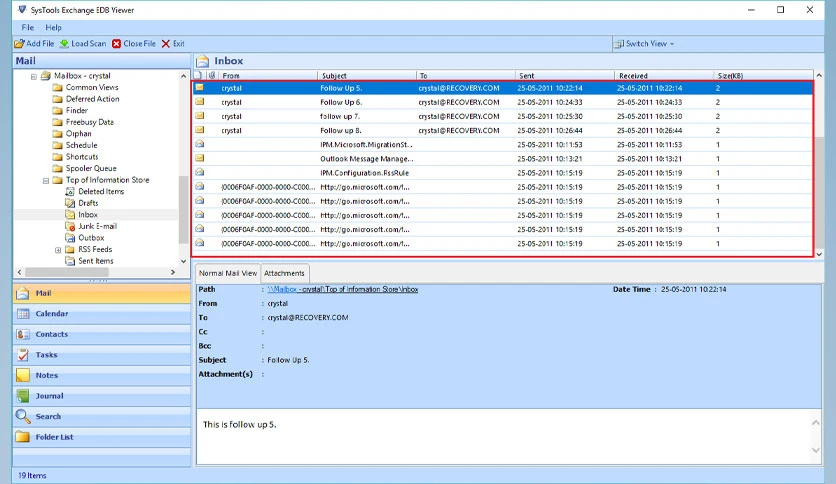Click the folder tree scroll-down arrow
Screen dimensions: 836x484
pos(183,261)
